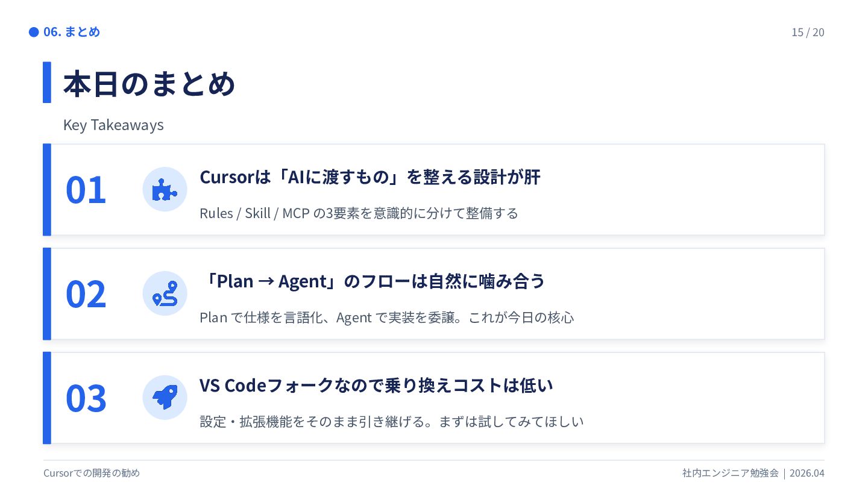Click the 本日のまとめ slide title
The height and width of the screenshot is (488, 868).
point(149,84)
